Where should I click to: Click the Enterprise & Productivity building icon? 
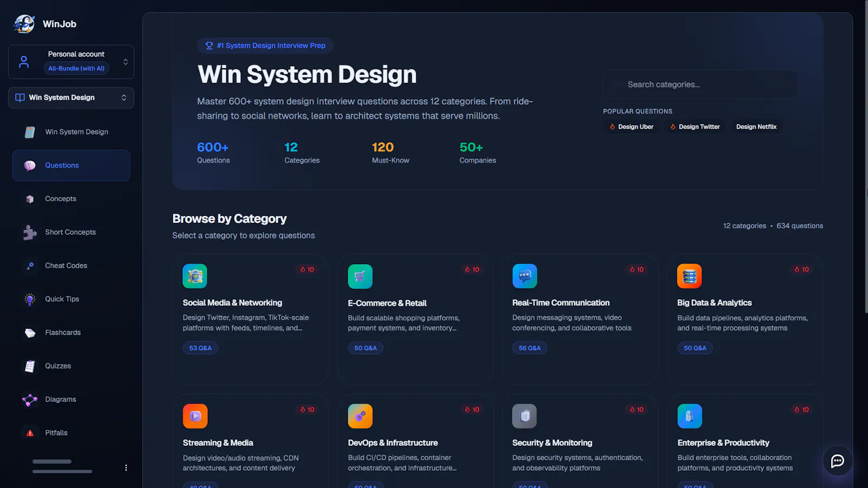(690, 416)
